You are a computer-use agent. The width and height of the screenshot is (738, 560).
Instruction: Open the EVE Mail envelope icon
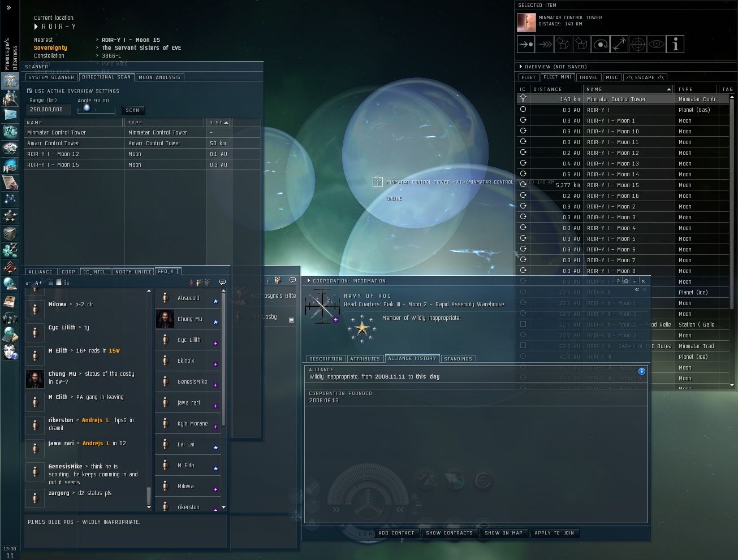10,114
